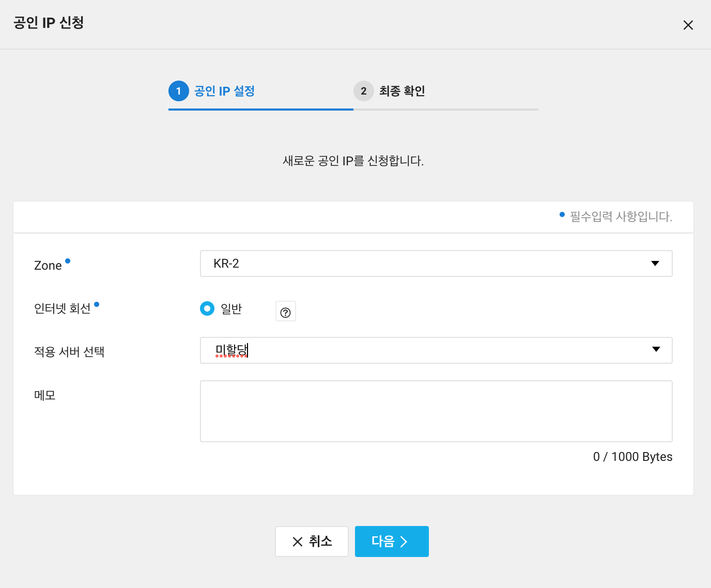Click the 0 / 1000 Bytes counter
711x588 pixels.
click(632, 457)
